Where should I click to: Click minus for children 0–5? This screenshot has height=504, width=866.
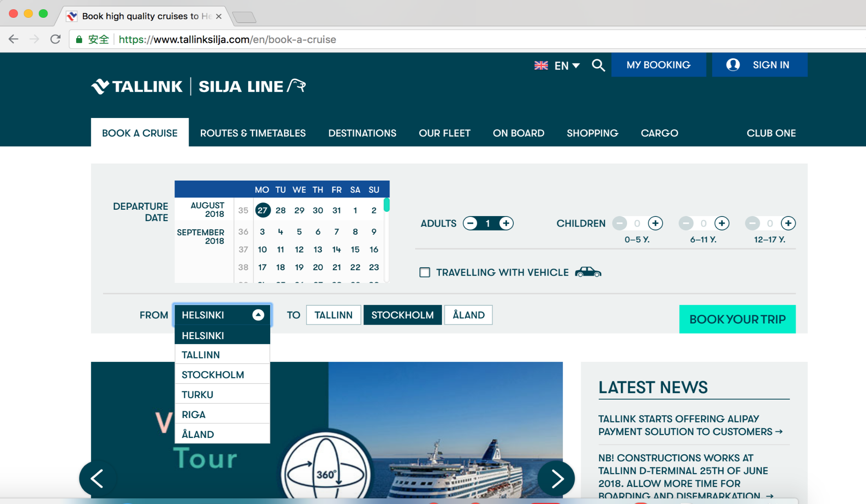coord(619,223)
